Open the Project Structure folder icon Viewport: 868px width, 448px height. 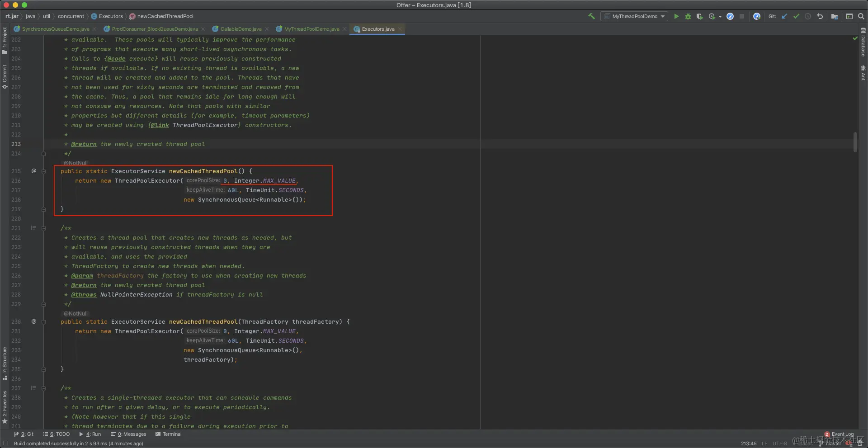[x=835, y=16]
